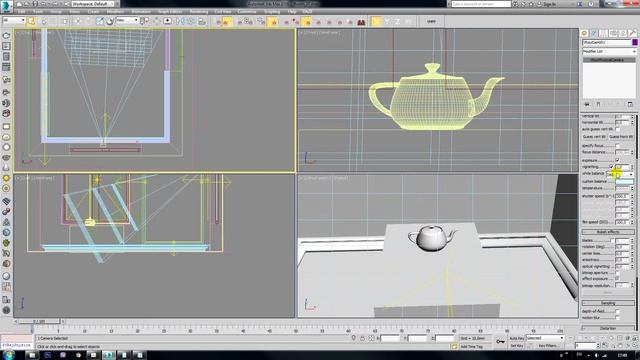Activate the Select Object tool

pos(31,21)
